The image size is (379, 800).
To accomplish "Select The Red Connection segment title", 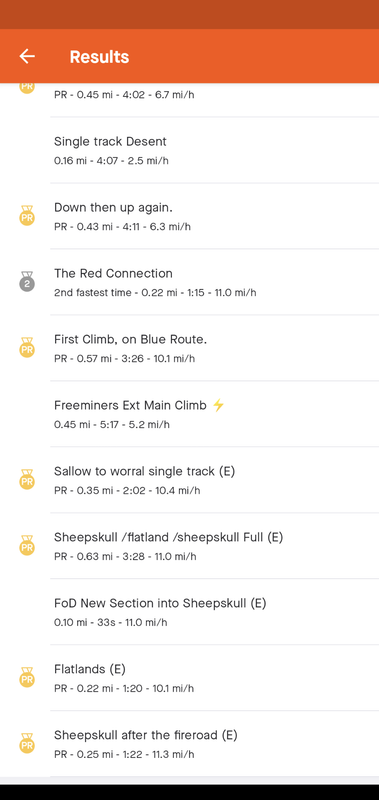I will click(x=113, y=273).
